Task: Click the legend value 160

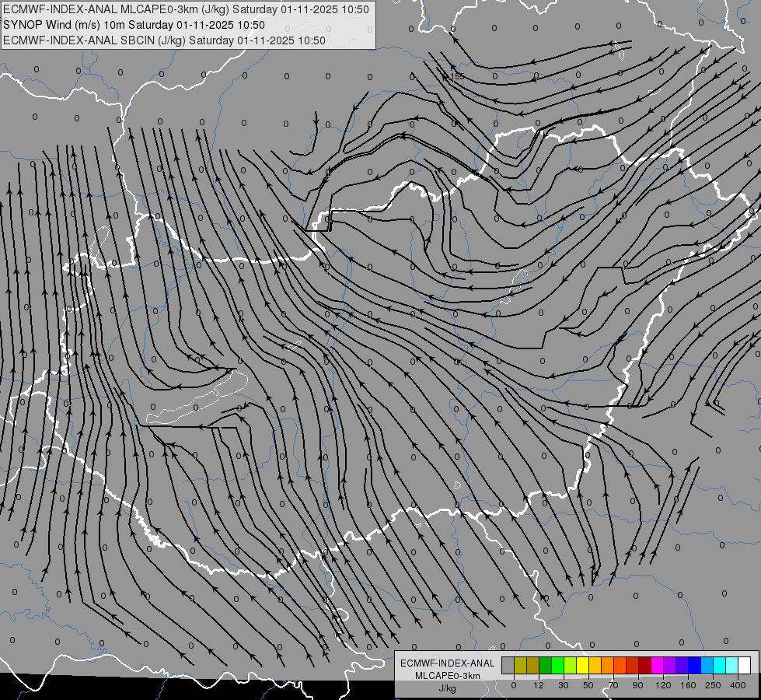Action: coord(688,685)
